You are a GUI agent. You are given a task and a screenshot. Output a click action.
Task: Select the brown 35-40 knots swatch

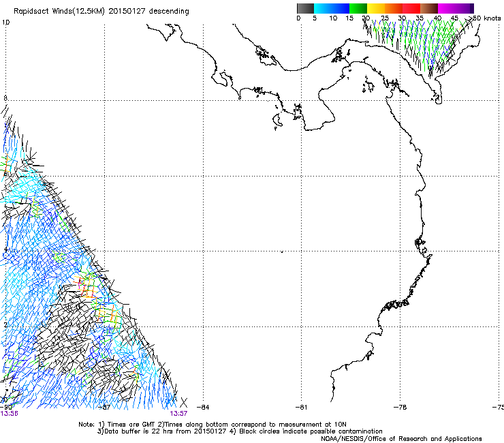pyautogui.click(x=429, y=8)
